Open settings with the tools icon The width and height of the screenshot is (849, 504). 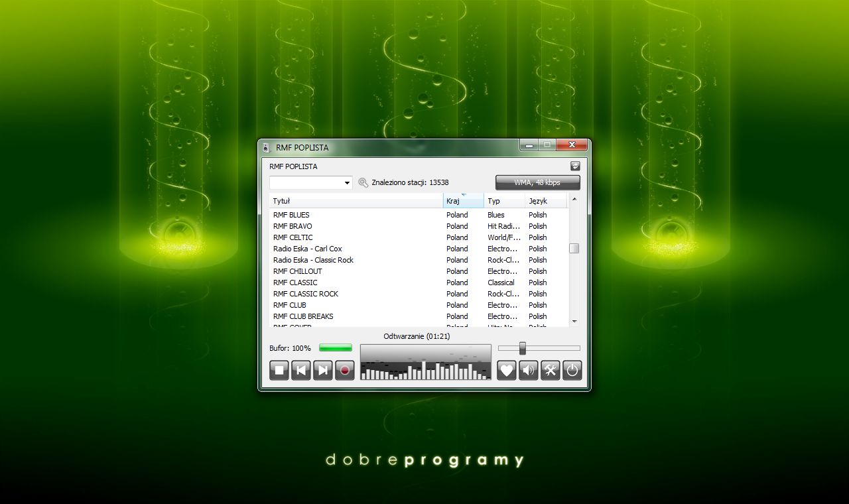pyautogui.click(x=551, y=370)
